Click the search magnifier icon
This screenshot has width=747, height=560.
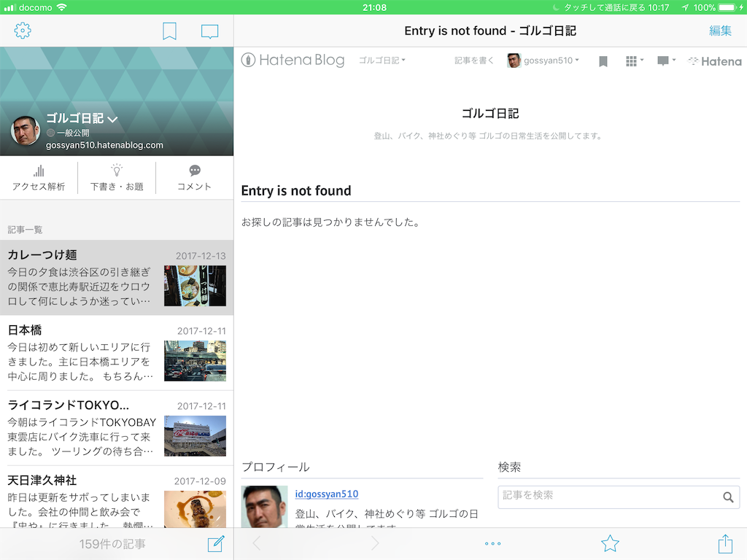click(x=728, y=497)
